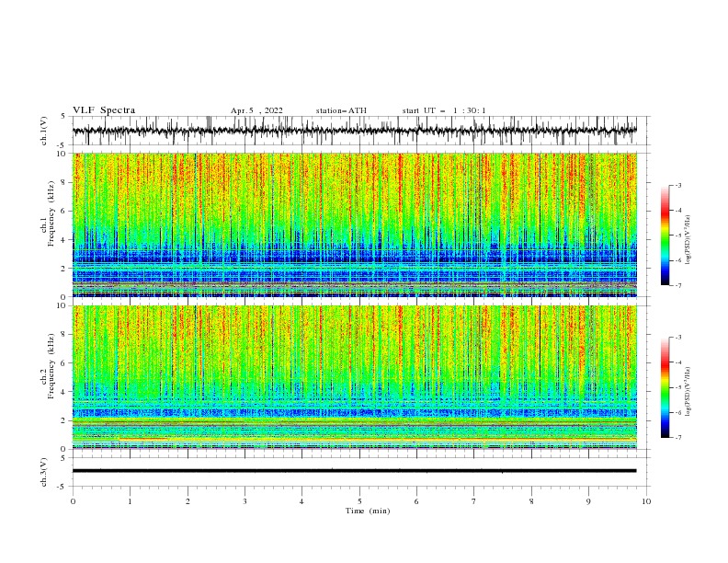Click the "-3" tick on the ch.2 colorbar

[x=678, y=338]
